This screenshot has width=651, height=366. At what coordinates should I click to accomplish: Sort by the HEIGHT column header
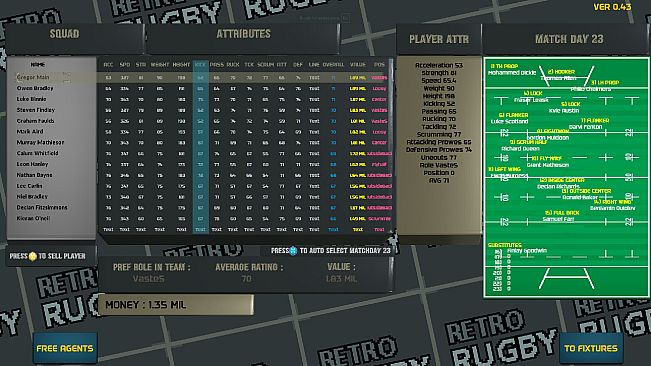[181, 65]
